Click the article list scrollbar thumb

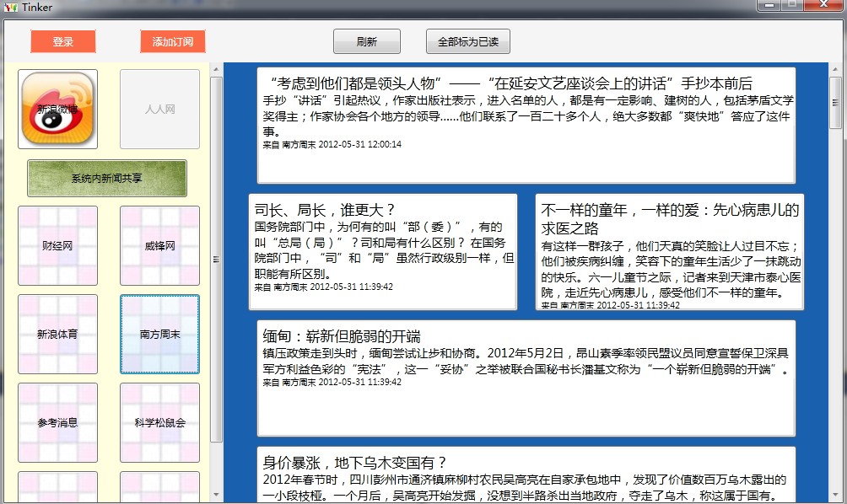pos(835,103)
